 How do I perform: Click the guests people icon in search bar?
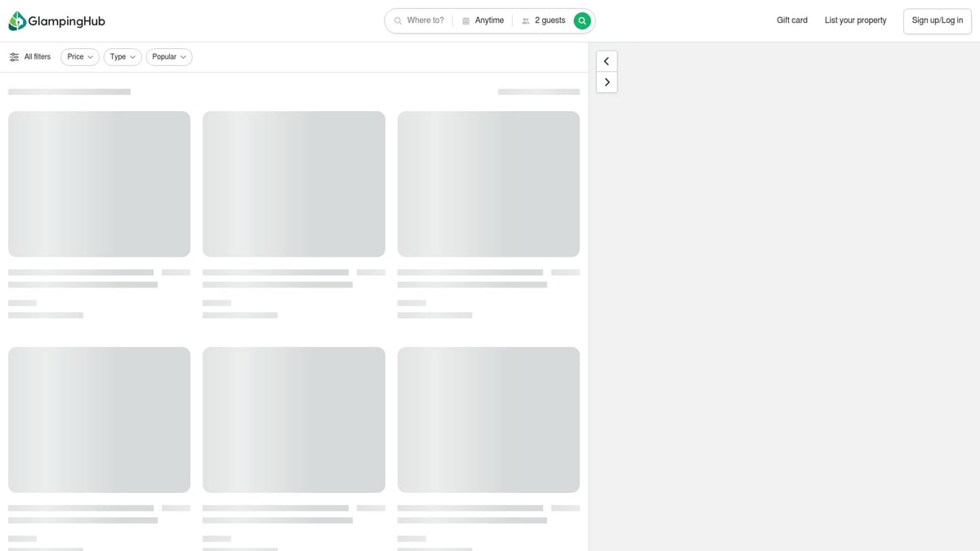[x=525, y=21]
